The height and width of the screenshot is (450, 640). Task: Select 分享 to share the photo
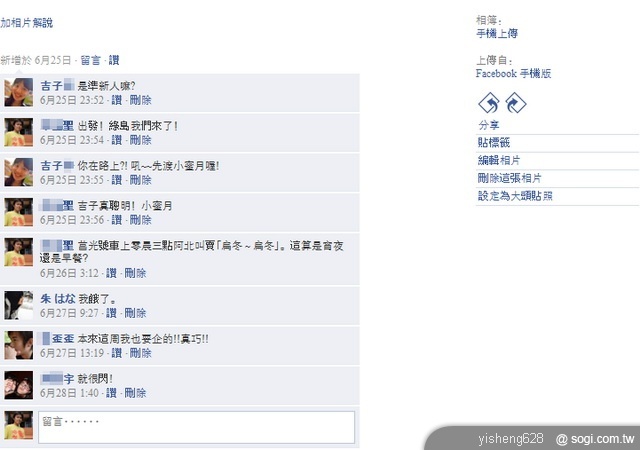(x=489, y=125)
